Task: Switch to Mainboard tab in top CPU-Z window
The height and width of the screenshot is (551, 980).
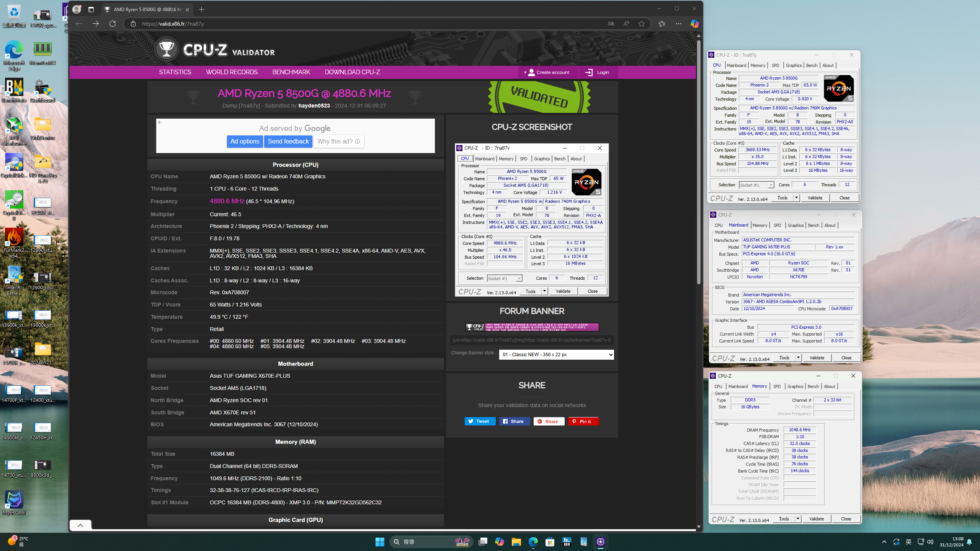Action: pyautogui.click(x=736, y=65)
